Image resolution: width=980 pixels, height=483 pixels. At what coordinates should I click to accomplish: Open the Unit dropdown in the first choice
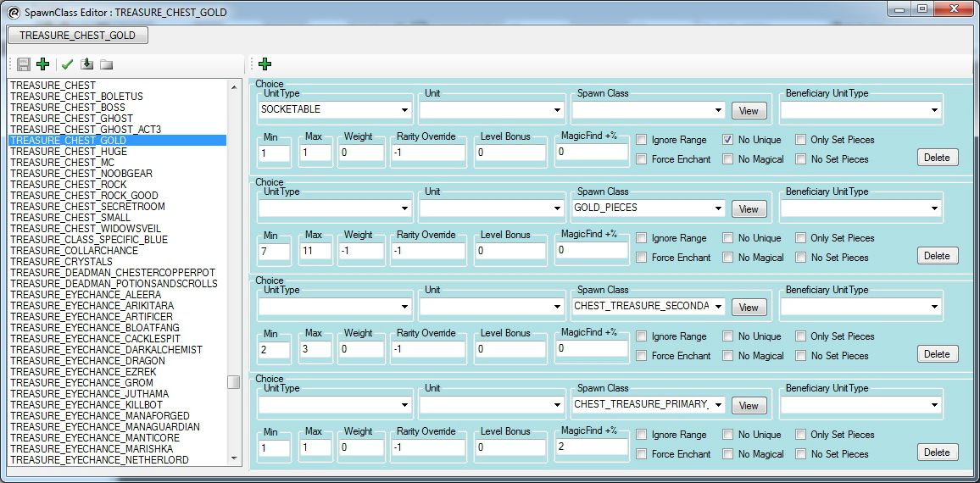tap(558, 111)
